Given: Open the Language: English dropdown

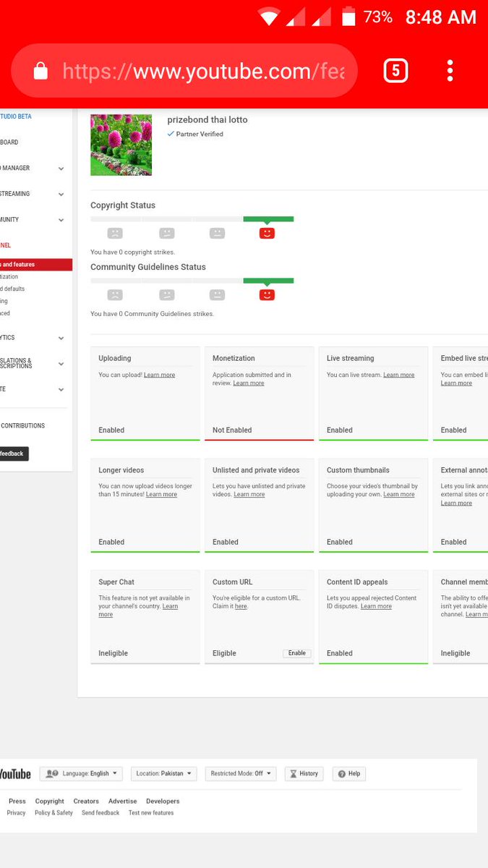Looking at the screenshot, I should click(81, 773).
